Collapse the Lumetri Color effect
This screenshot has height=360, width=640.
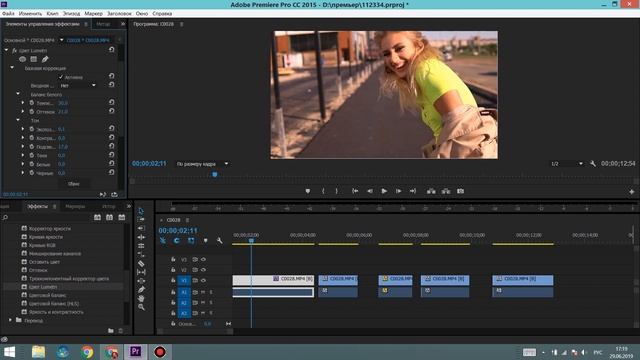(x=6, y=50)
